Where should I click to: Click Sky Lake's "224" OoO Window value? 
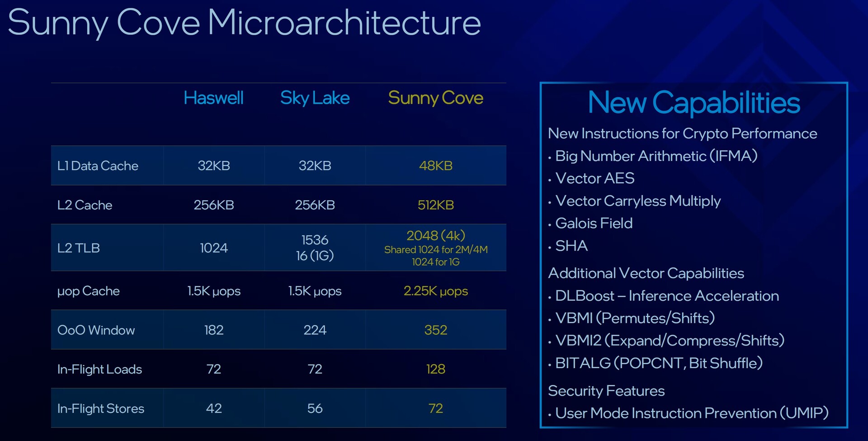[315, 330]
